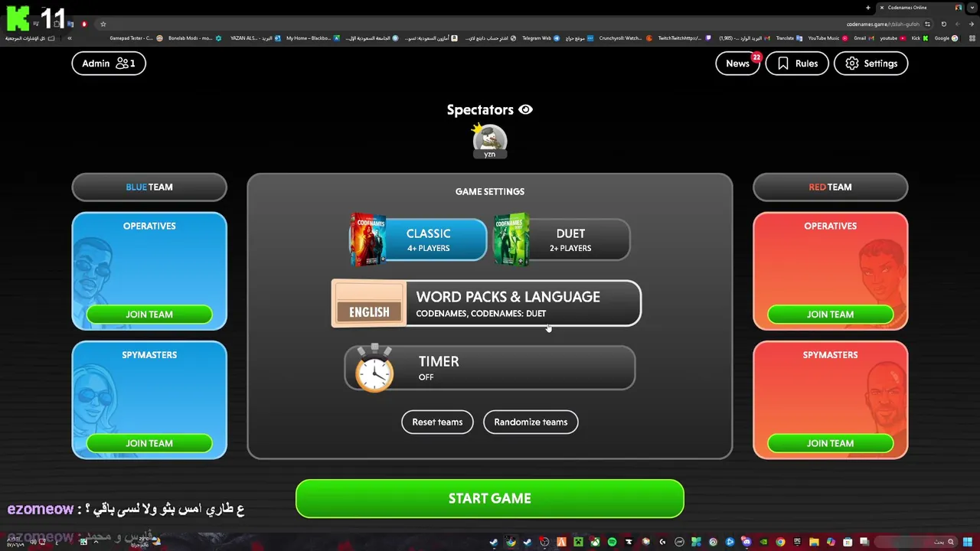Open Gamepad Tester bookmark
This screenshot has height=551, width=980.
(135, 37)
